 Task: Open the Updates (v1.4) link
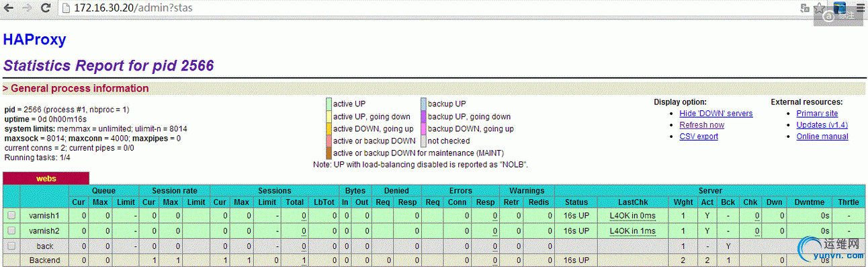click(822, 125)
